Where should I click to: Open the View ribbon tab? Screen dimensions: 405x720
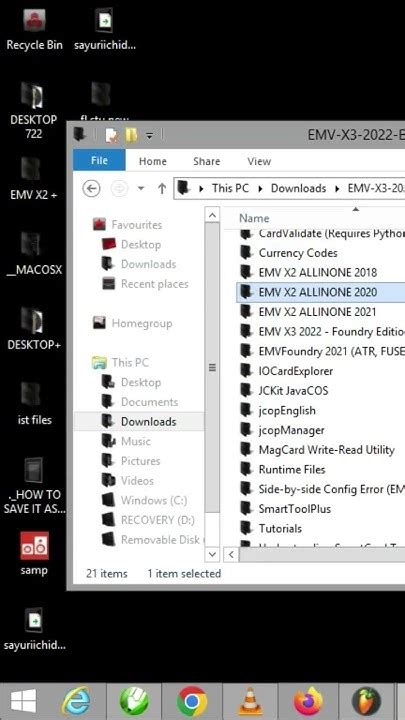click(259, 161)
